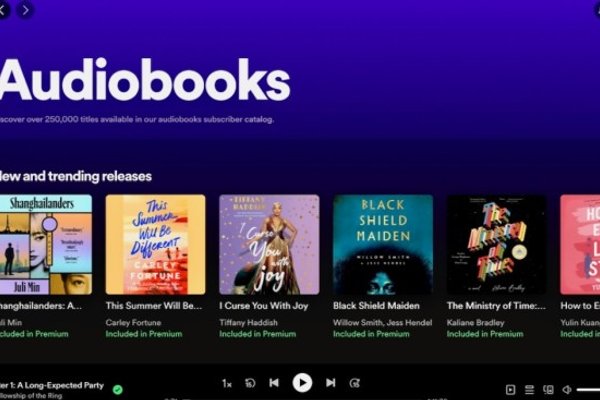Open the play queue

[529, 390]
